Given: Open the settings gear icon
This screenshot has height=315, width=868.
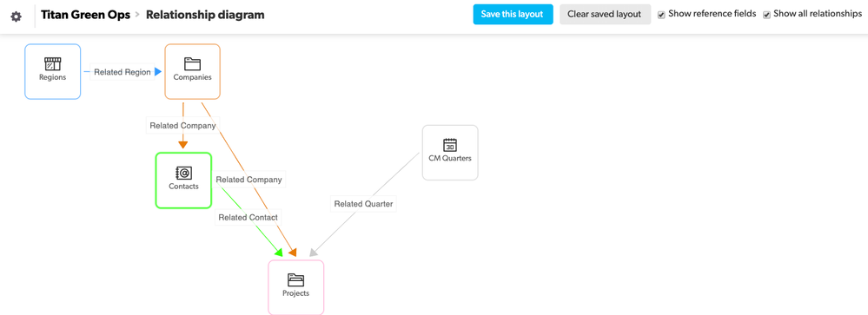Looking at the screenshot, I should pyautogui.click(x=16, y=16).
